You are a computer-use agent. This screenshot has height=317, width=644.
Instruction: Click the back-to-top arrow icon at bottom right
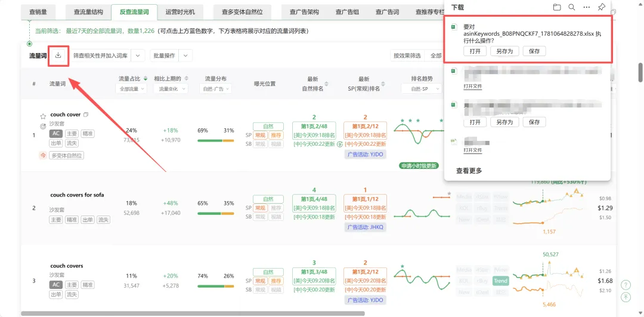626,297
